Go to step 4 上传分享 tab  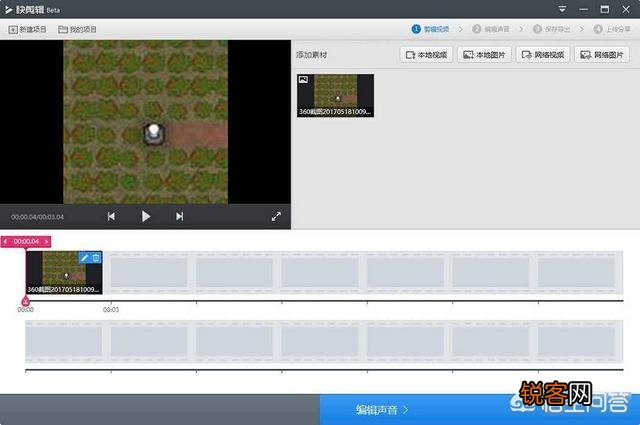tap(612, 29)
